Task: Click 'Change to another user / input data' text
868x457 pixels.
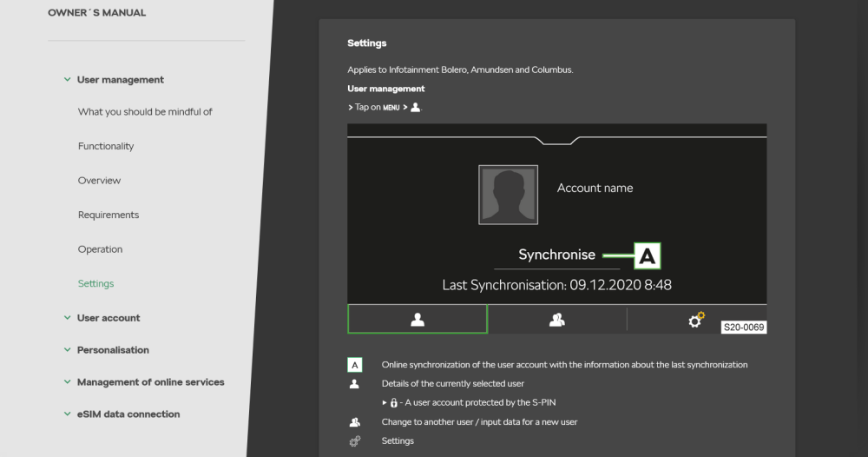Action: click(x=479, y=422)
